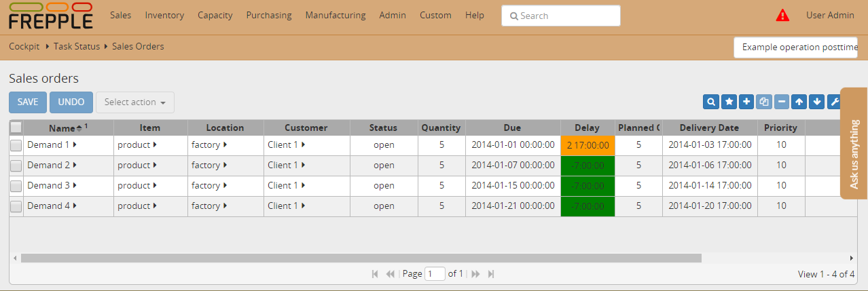Check the Demand 1 row checkbox
Image resolution: width=868 pixels, height=291 pixels.
tap(16, 145)
